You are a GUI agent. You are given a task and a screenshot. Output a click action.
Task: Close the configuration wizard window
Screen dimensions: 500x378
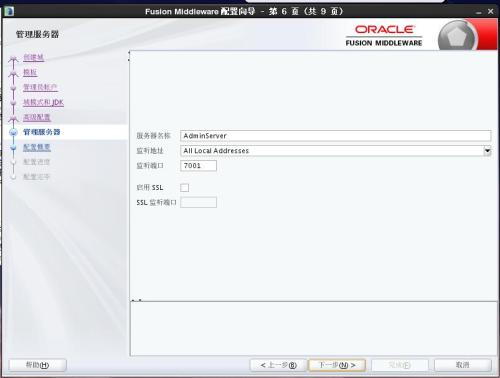tap(491, 11)
